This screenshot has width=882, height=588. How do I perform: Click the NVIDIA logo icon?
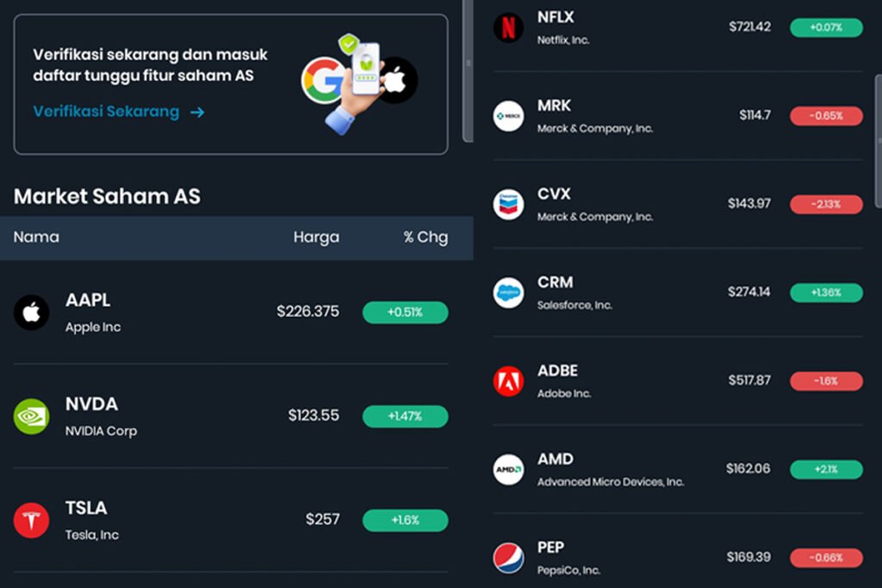(32, 416)
